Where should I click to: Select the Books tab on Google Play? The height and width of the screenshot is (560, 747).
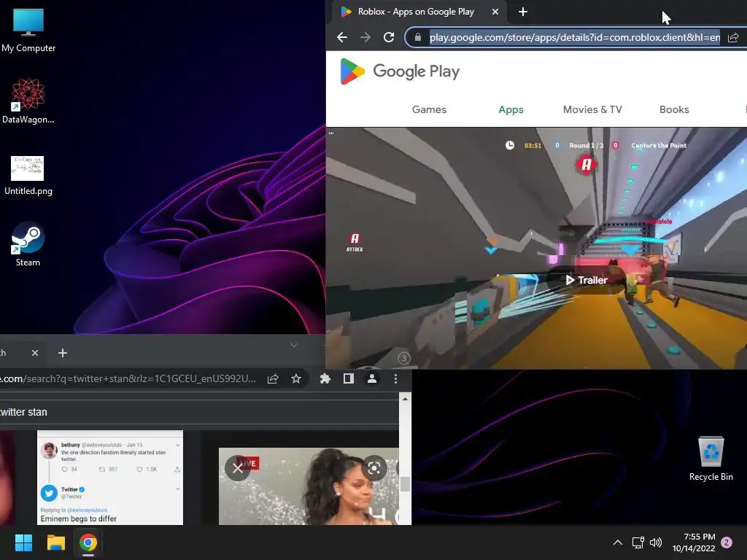pos(673,109)
